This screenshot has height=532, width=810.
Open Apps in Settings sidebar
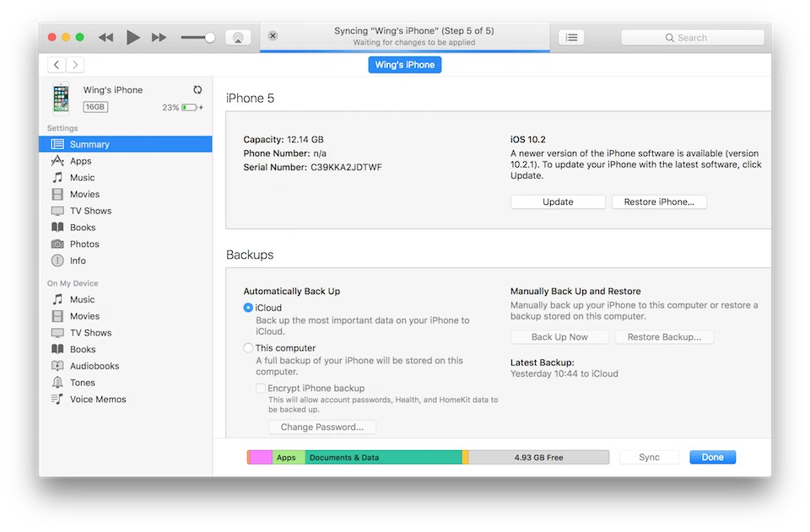(126, 161)
